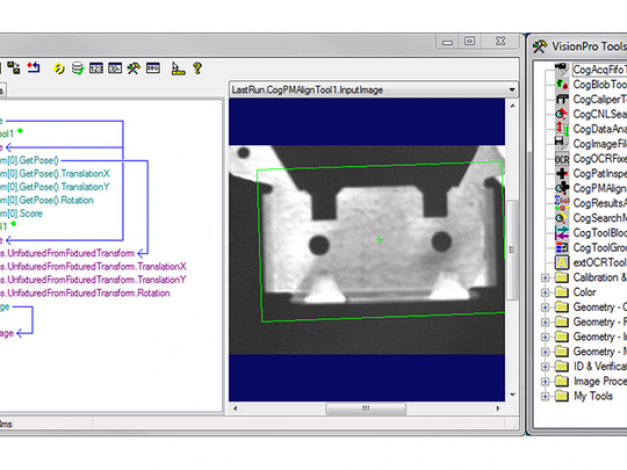Viewport: 627px width, 470px height.
Task: Expand the Color folder
Action: (x=545, y=292)
